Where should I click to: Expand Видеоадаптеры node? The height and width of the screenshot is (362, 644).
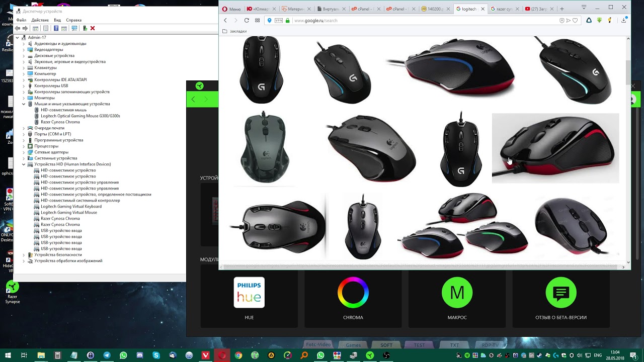[x=23, y=50]
